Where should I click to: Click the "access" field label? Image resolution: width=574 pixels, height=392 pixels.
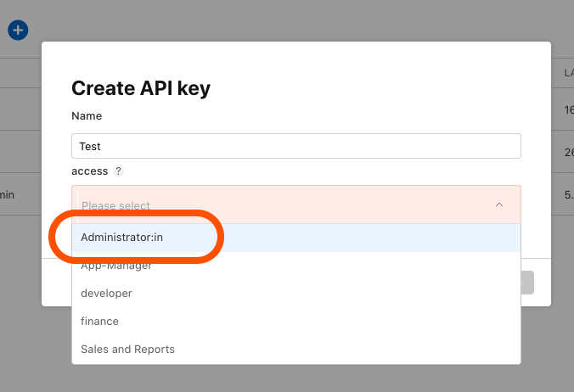[89, 171]
